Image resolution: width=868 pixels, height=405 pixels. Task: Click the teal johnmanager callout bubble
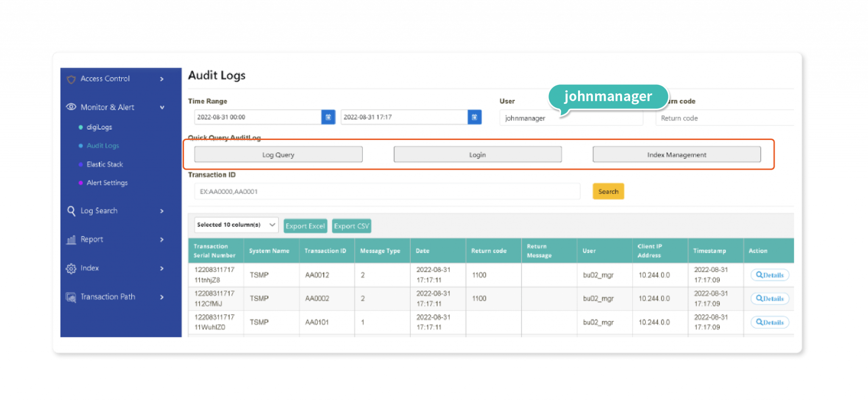tap(608, 97)
